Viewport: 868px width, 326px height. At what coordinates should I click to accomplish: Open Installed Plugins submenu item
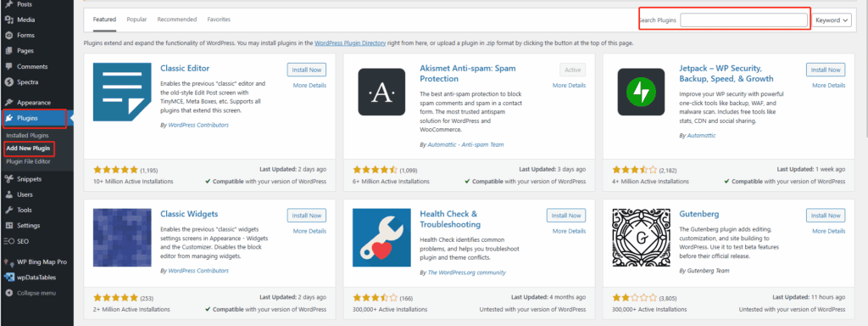tap(28, 135)
